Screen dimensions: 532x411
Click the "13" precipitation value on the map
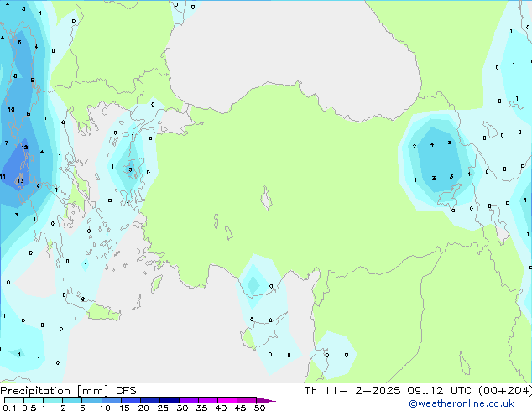coord(21,180)
